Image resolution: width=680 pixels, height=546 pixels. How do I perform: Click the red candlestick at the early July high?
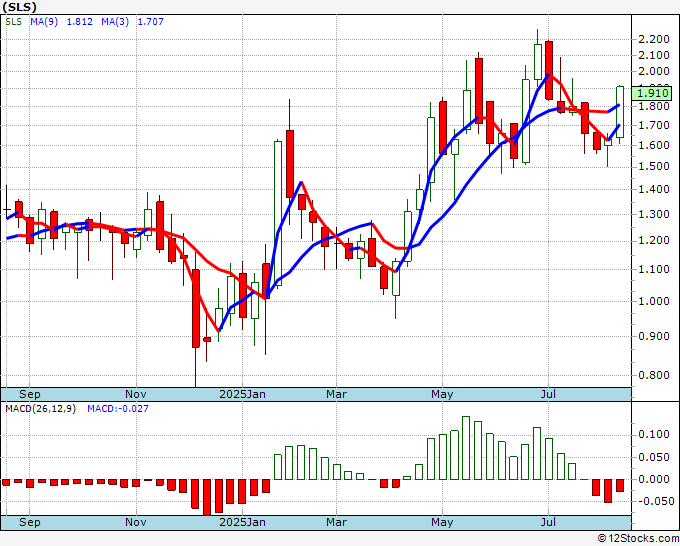coord(549,70)
